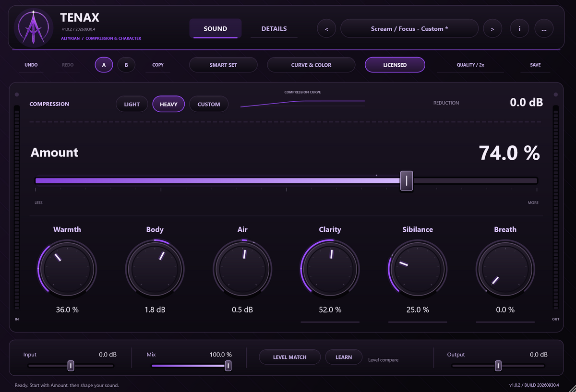The image size is (576, 392).
Task: Click the Clarity 52.0 % value
Action: coord(330,310)
